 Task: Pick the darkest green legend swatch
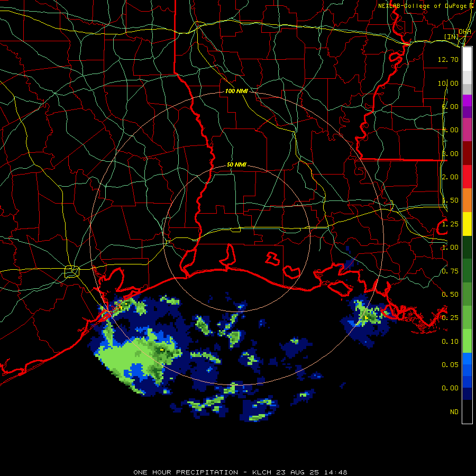pyautogui.click(x=467, y=247)
